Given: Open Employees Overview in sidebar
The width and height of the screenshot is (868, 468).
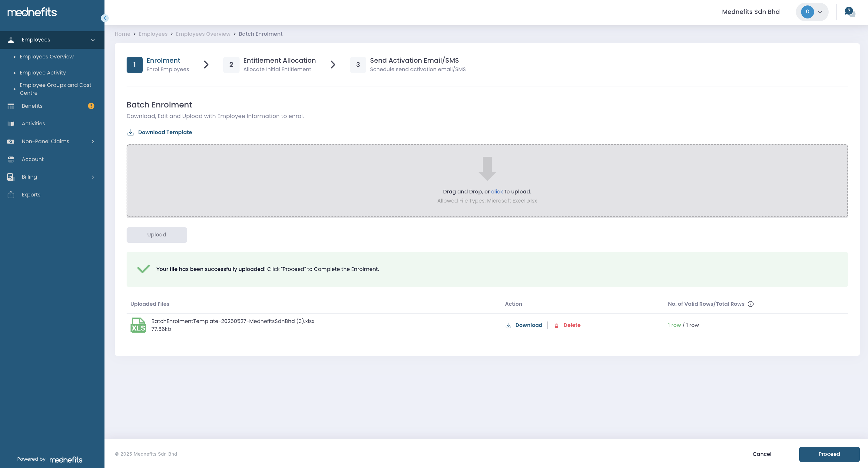Looking at the screenshot, I should tap(47, 57).
